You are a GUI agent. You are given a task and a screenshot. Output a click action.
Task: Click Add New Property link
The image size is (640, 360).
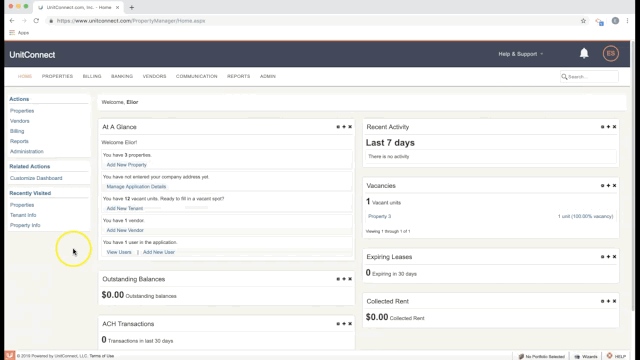(127, 165)
